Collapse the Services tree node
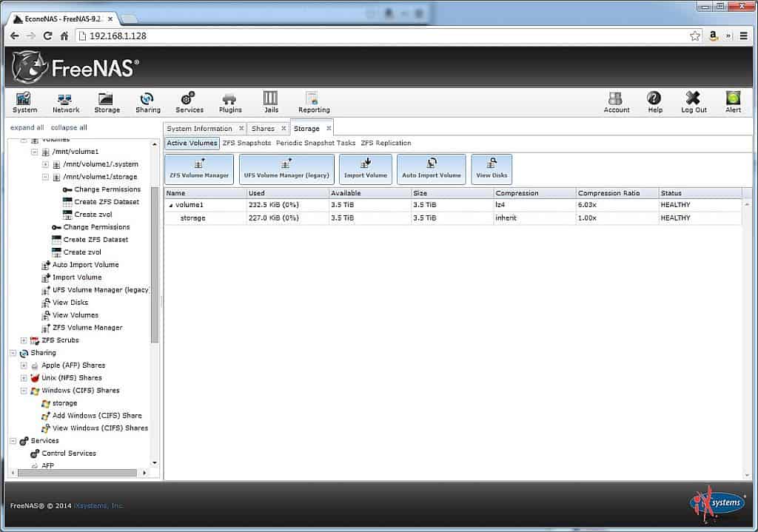The height and width of the screenshot is (532, 758). 13,441
